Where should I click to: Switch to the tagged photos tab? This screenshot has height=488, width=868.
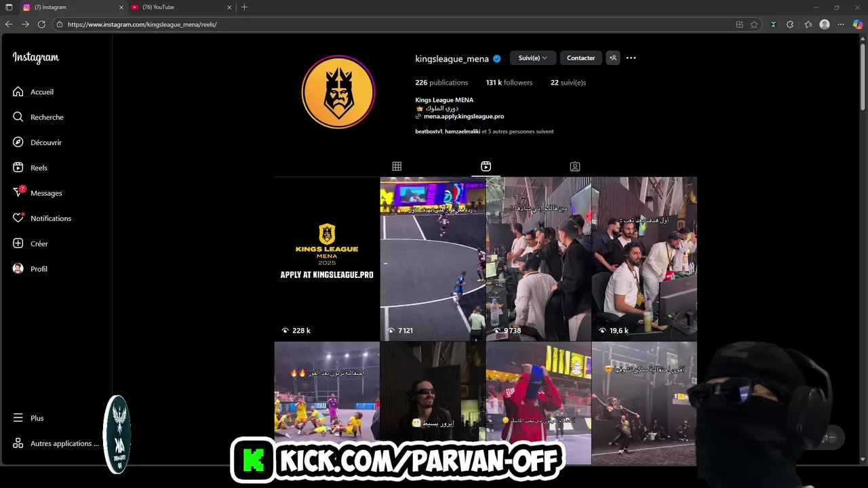[575, 166]
